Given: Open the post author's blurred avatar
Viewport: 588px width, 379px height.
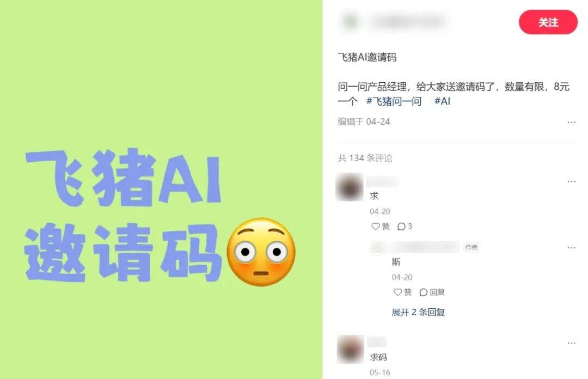Looking at the screenshot, I should (x=350, y=21).
